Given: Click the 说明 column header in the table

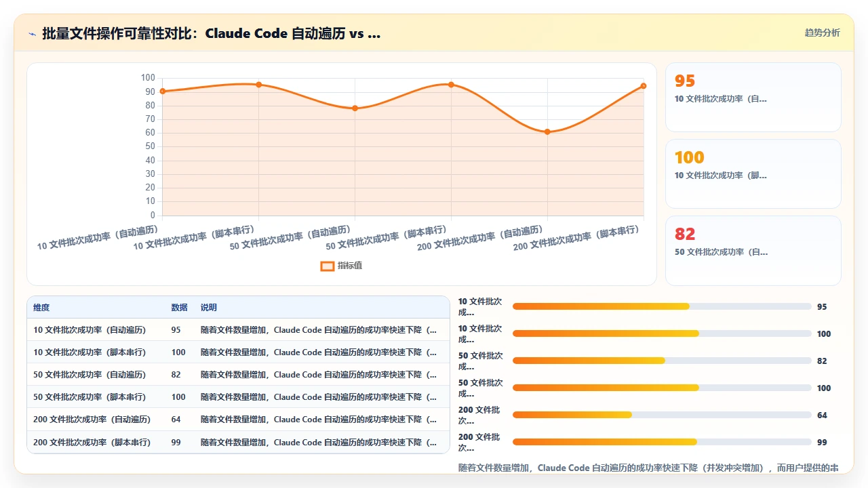Looking at the screenshot, I should click(209, 308).
